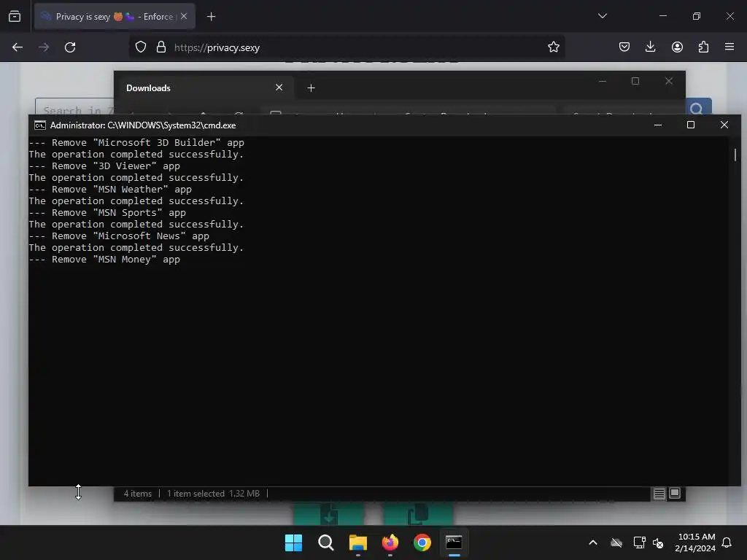Viewport: 747px width, 560px height.
Task: Open Windows taskbar search
Action: point(326,542)
